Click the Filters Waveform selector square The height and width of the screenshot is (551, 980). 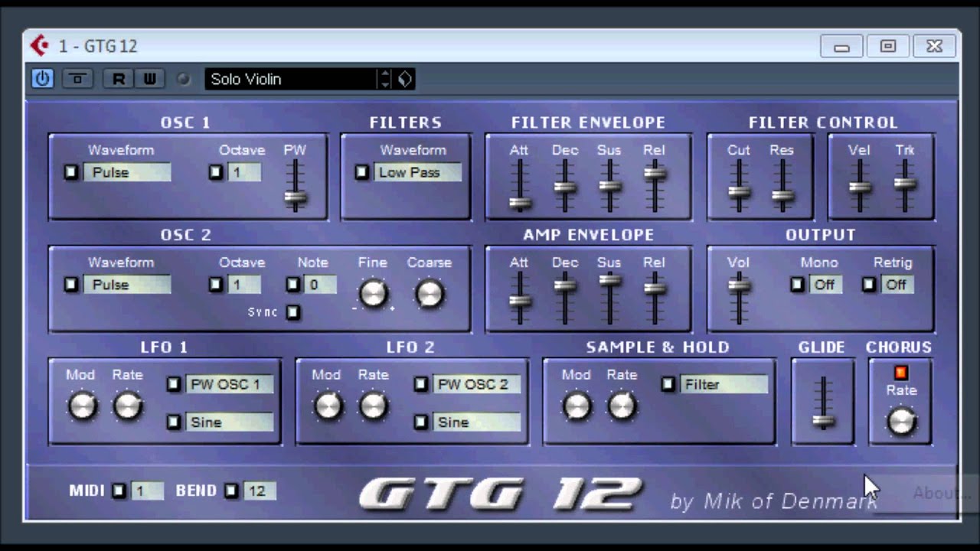[362, 172]
